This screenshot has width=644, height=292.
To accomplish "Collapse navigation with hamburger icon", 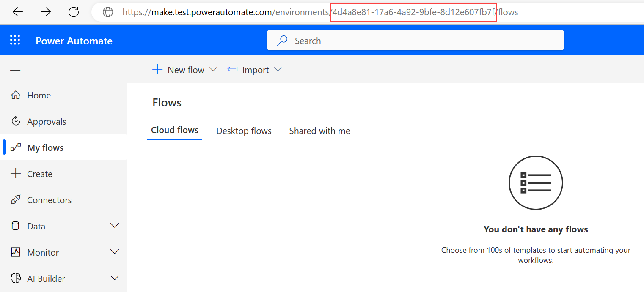I will 15,68.
